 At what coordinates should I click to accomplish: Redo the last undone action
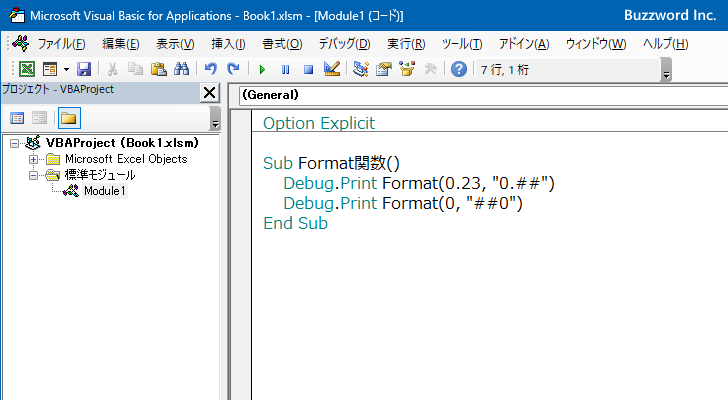(x=233, y=70)
